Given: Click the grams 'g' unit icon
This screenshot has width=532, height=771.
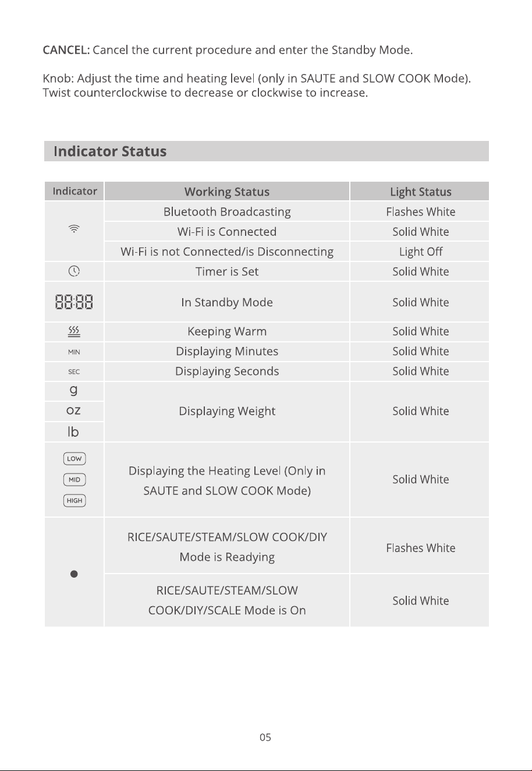Looking at the screenshot, I should point(74,391).
